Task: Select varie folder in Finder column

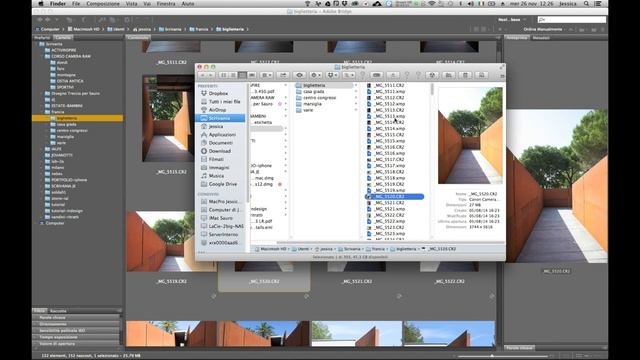Action: (x=308, y=110)
